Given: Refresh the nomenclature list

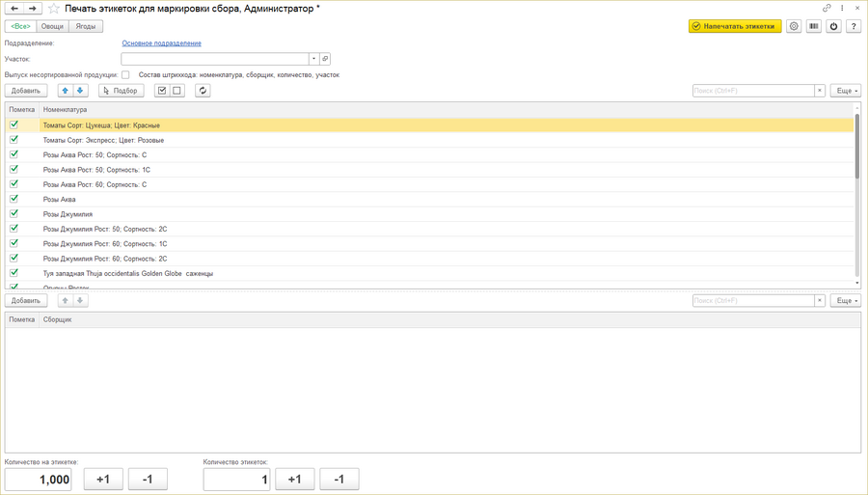Looking at the screenshot, I should pos(203,91).
